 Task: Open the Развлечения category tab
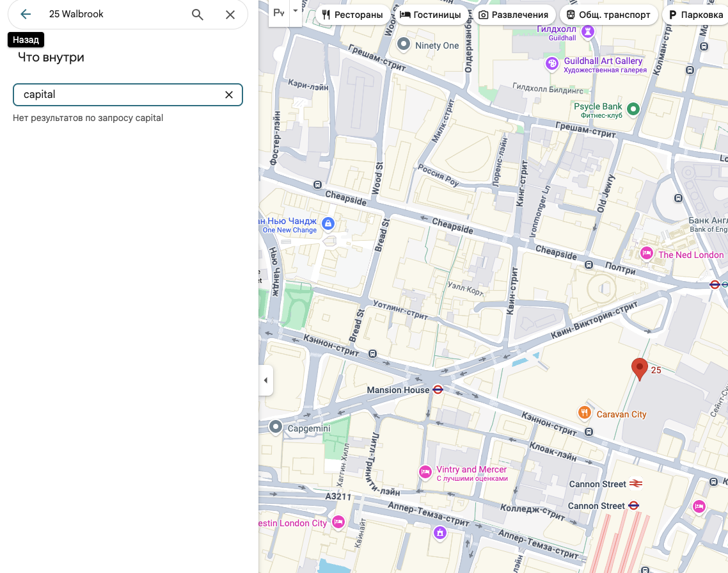tap(514, 15)
